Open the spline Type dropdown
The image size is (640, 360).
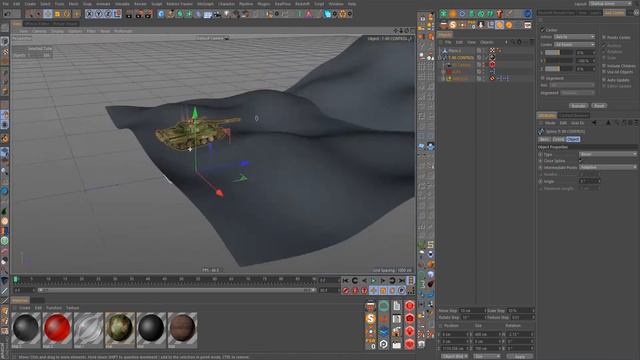pyautogui.click(x=608, y=154)
